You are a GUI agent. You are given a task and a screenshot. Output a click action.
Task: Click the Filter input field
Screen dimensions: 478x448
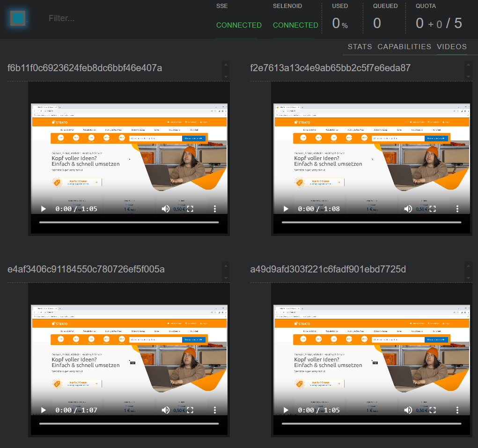(117, 19)
